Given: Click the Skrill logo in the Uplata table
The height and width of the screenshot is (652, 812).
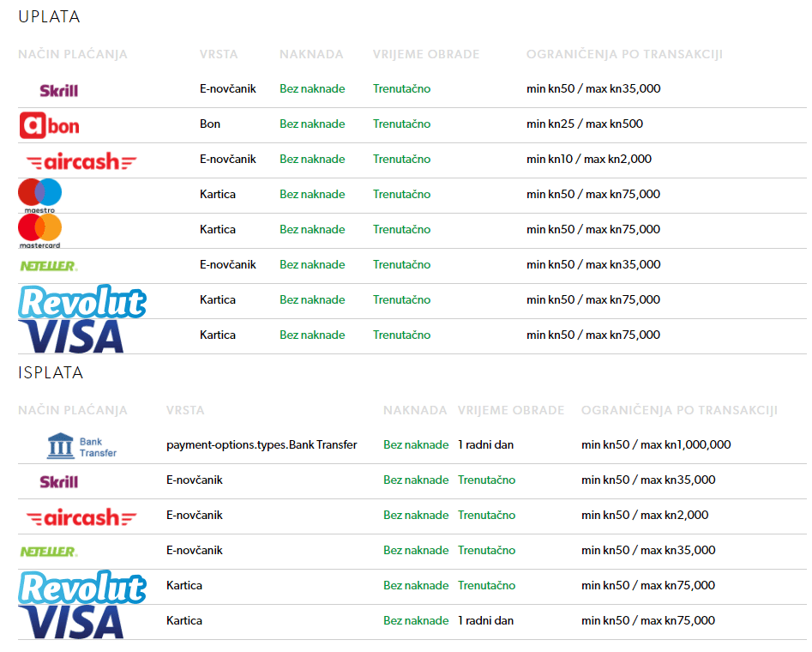Looking at the screenshot, I should click(x=58, y=91).
